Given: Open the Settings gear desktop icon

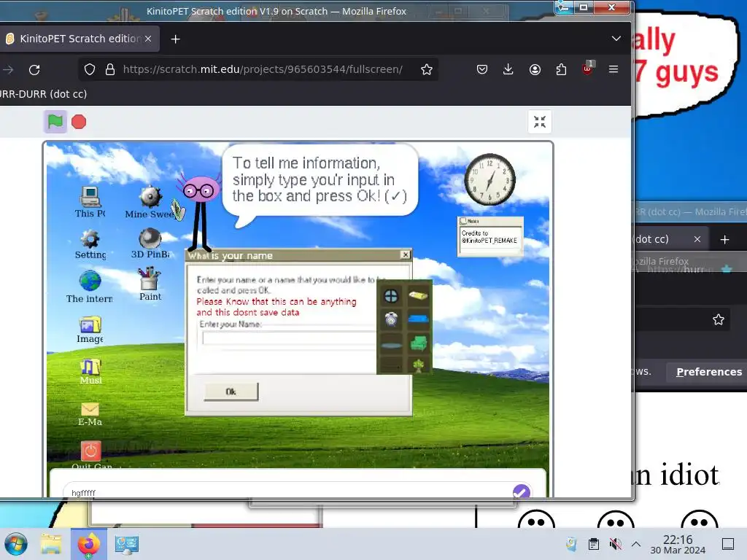Looking at the screenshot, I should click(90, 244).
